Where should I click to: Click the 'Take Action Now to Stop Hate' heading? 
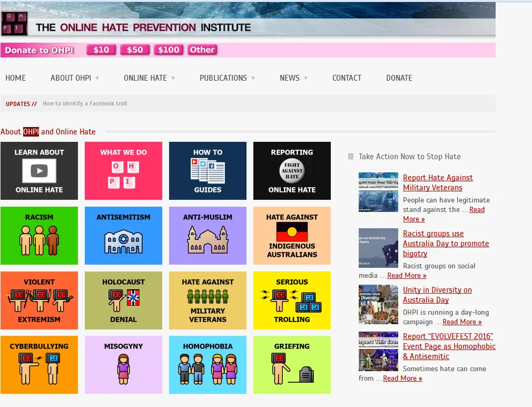click(x=409, y=157)
